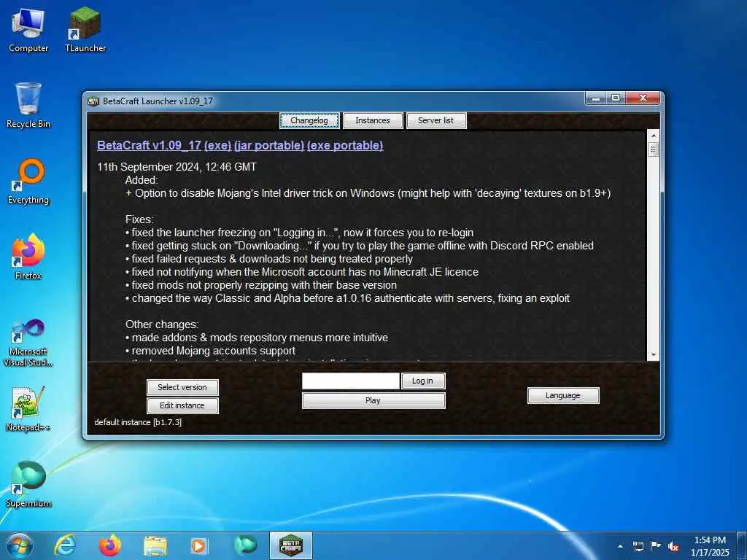Open Firefox from the taskbar

[109, 545]
